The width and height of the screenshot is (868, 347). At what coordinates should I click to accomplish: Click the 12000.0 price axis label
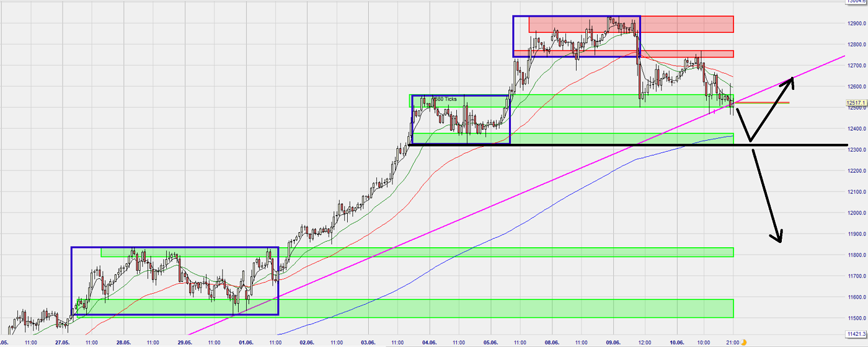[857, 213]
